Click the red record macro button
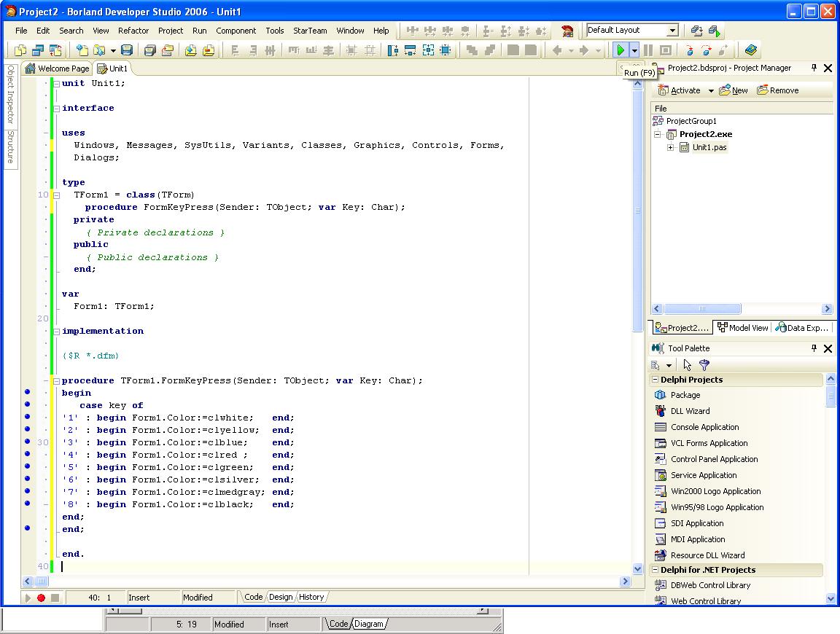 pos(42,598)
